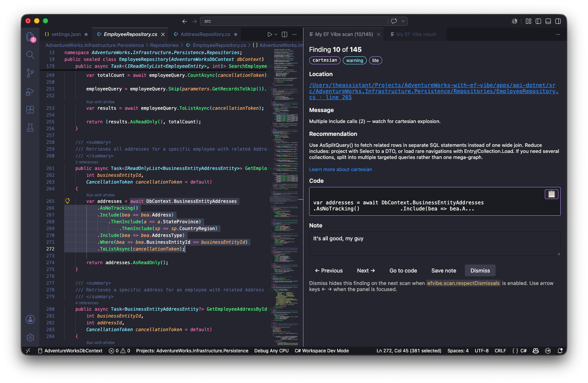The image size is (588, 383).
Task: Dismiss the current finding
Action: click(480, 271)
